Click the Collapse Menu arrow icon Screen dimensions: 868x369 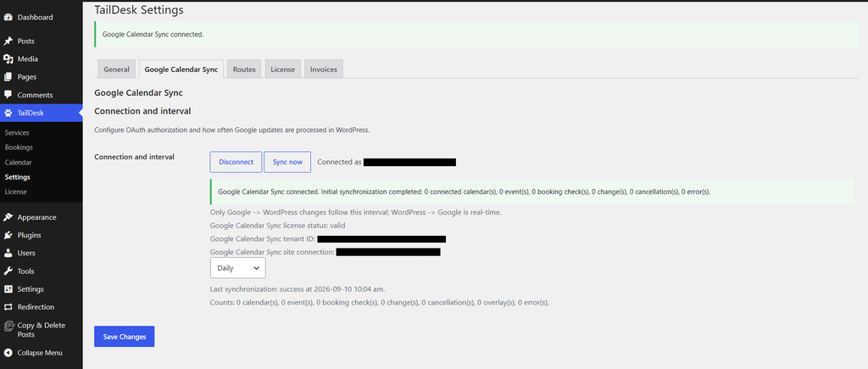[8, 353]
